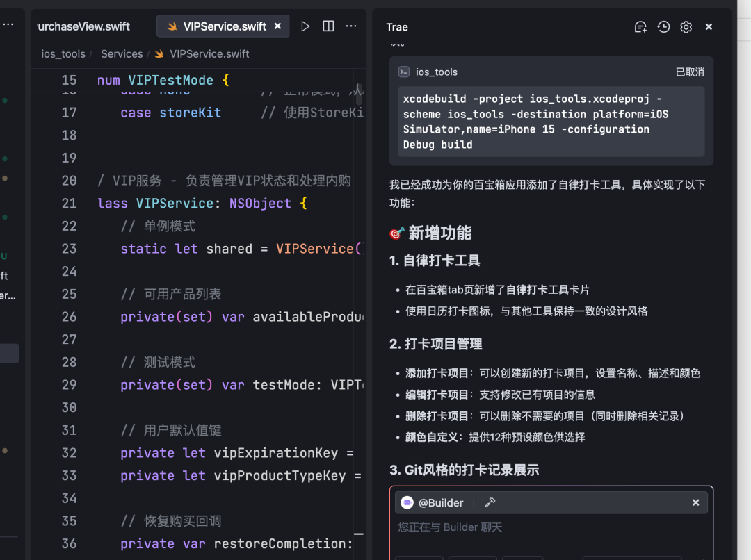The height and width of the screenshot is (560, 751).
Task: Open the editor more actions ellipsis menu
Action: pos(351,26)
